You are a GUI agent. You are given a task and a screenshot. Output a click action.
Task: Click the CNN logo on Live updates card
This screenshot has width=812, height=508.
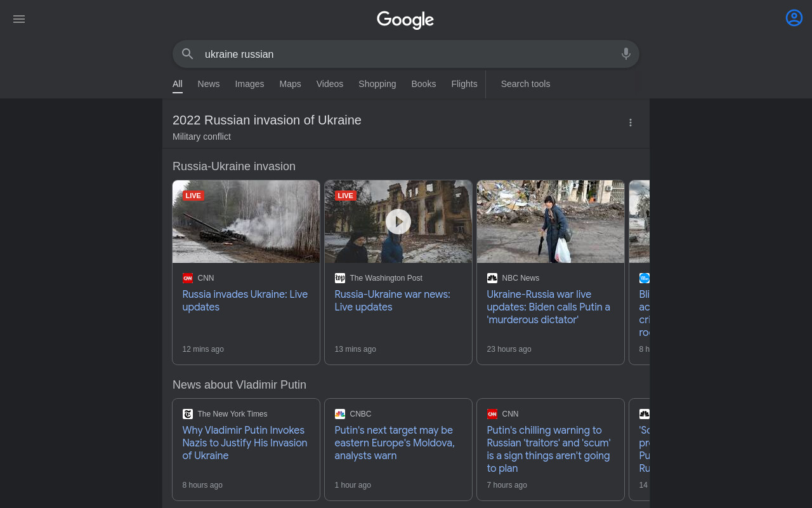(x=188, y=278)
